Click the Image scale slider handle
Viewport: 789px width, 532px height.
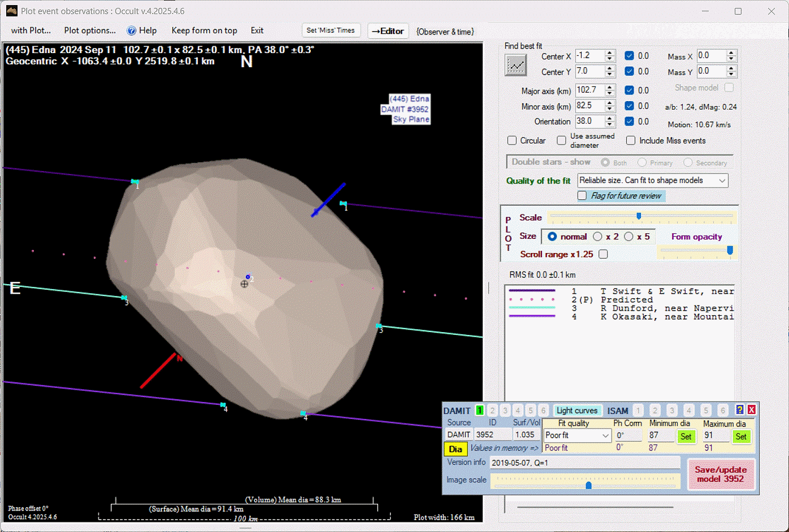(588, 485)
